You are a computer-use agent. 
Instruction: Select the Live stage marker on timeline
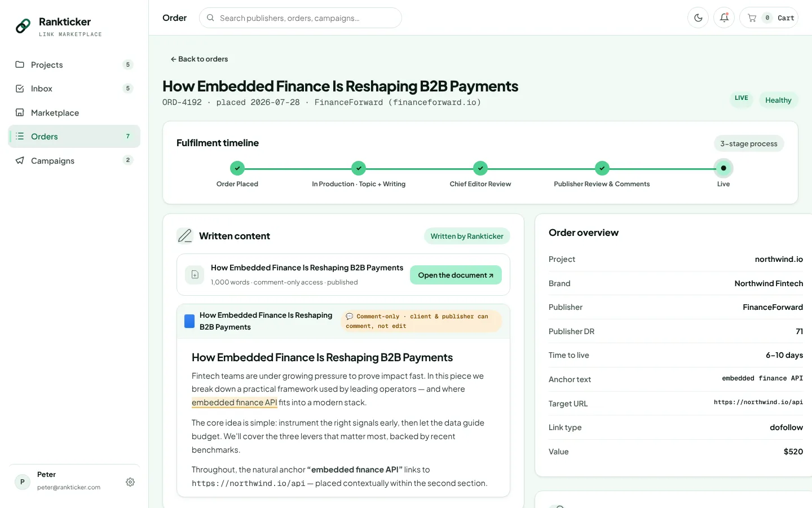[x=723, y=168]
